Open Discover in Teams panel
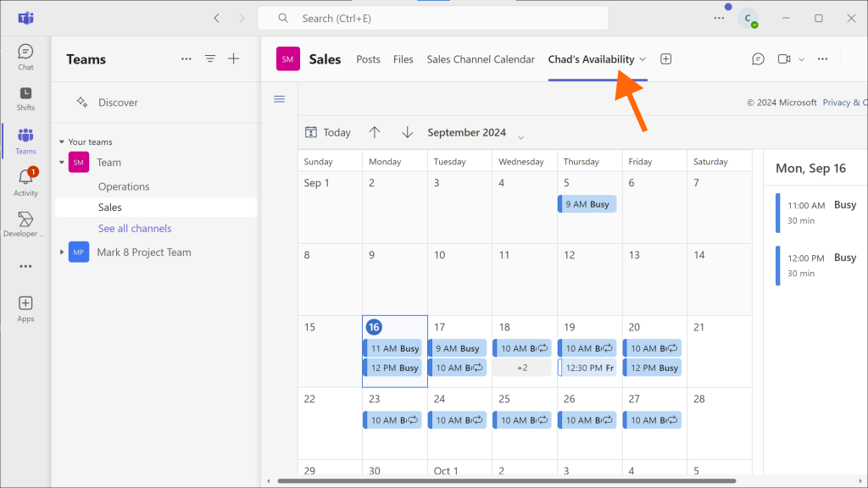Viewport: 868px width, 488px height. [118, 103]
